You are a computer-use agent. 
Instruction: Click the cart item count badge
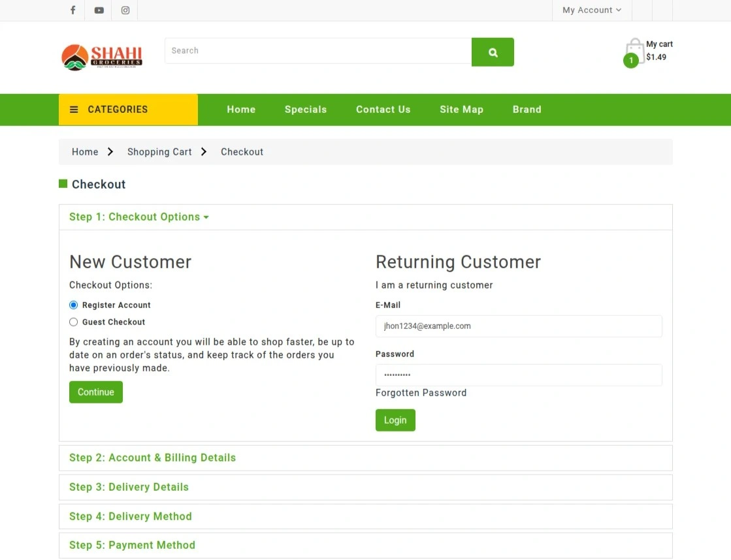click(x=631, y=60)
